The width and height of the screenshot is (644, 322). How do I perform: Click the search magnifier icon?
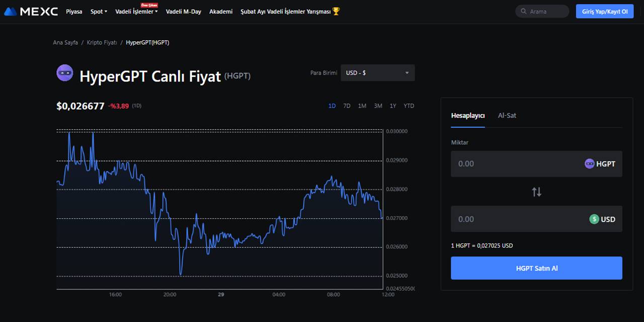click(524, 12)
